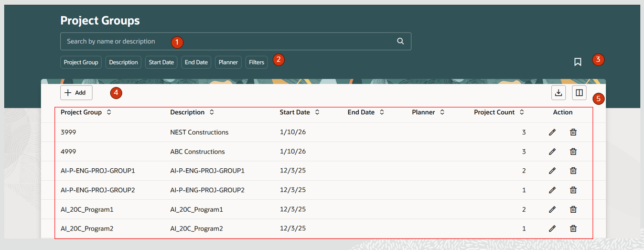Screen dimensions: 644x250
Task: Delete the AI-P-ENG-PROJ-GROUP1 row
Action: click(x=573, y=170)
